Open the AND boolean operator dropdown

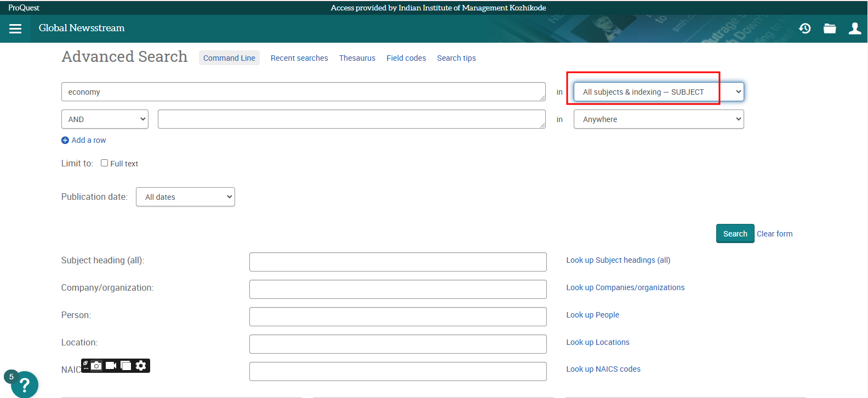[x=105, y=119]
